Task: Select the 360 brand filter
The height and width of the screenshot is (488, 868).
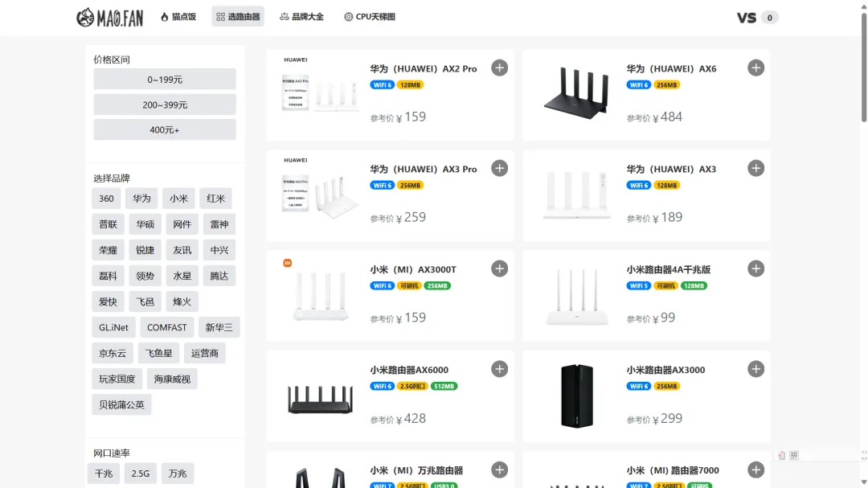Action: 106,199
